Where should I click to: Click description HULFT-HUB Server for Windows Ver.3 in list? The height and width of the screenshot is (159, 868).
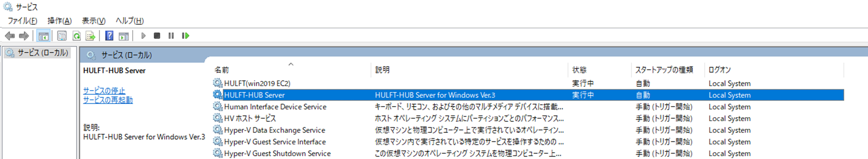click(x=435, y=95)
